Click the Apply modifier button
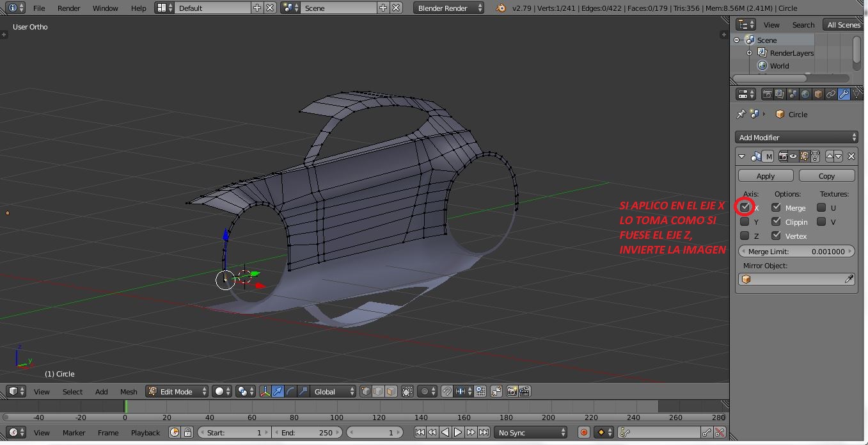 [766, 175]
